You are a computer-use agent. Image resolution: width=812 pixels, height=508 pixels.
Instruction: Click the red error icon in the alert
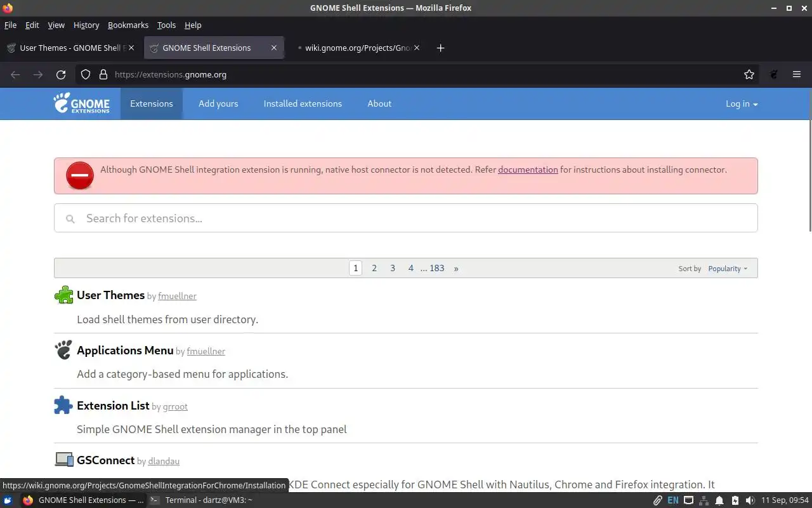coord(80,175)
